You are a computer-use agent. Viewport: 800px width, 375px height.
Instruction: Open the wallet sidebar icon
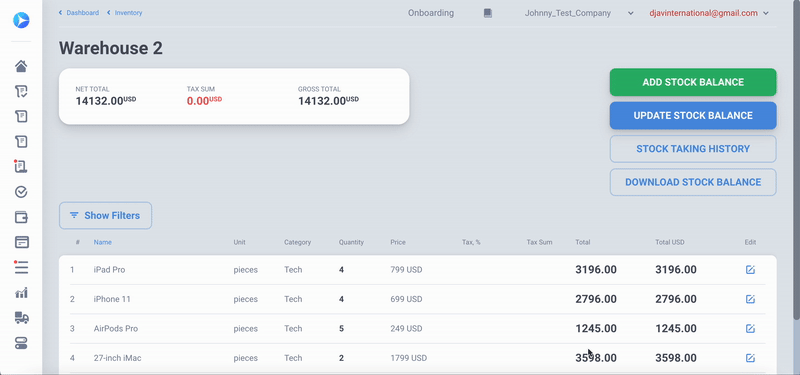click(x=21, y=217)
